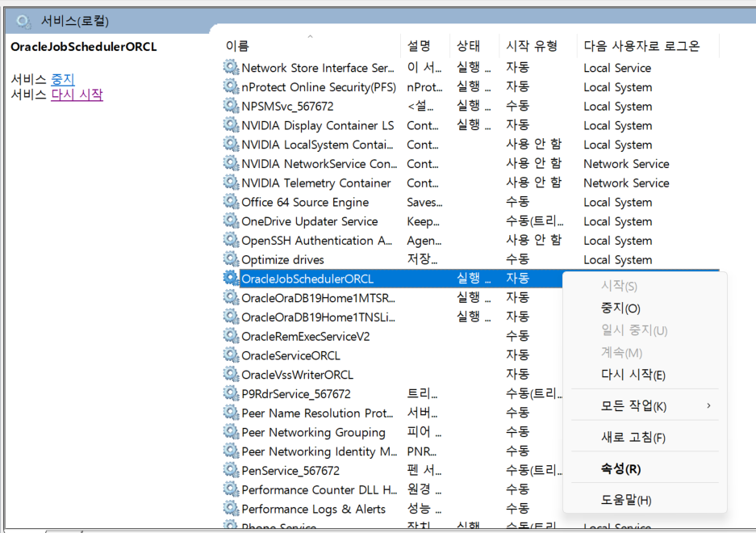Select Performance Logs & Alerts service name

coord(313,510)
